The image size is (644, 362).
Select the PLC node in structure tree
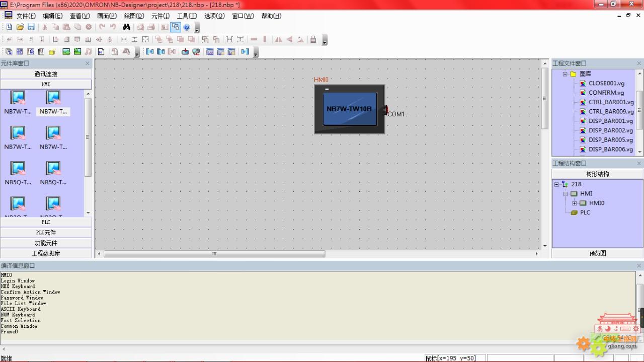(585, 212)
